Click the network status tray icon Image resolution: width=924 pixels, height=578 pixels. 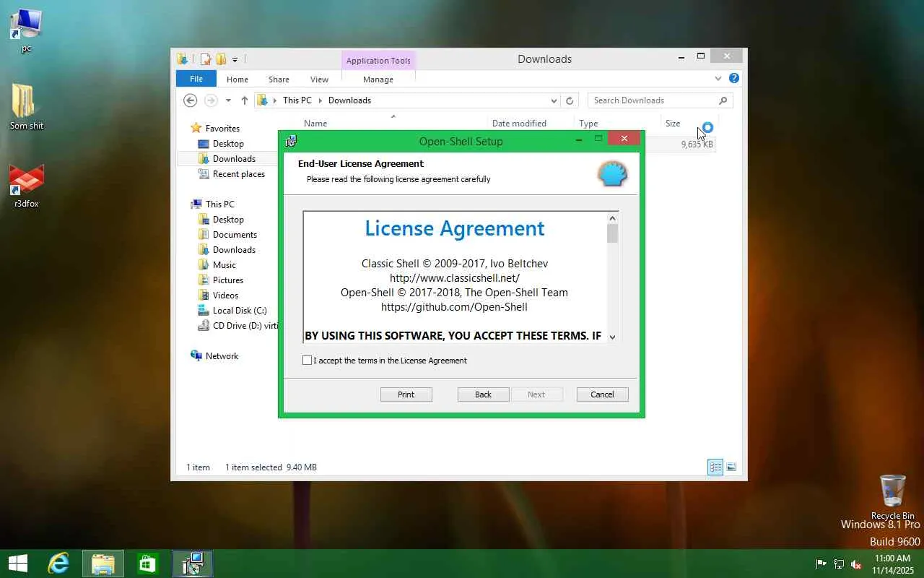coord(838,564)
